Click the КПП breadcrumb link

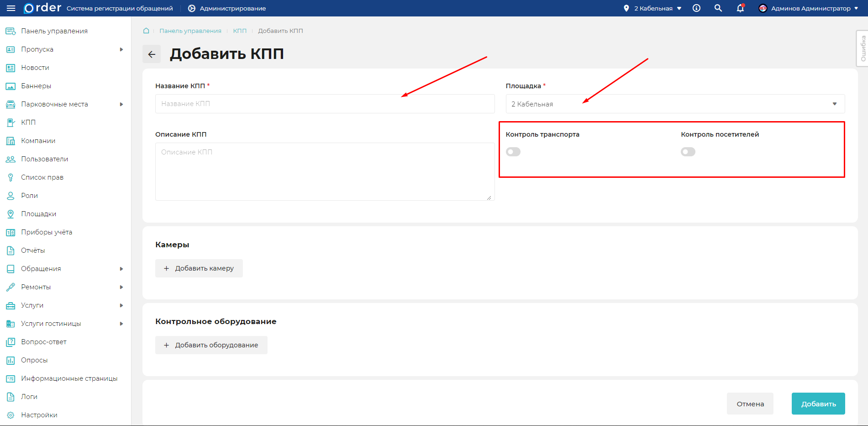click(240, 31)
